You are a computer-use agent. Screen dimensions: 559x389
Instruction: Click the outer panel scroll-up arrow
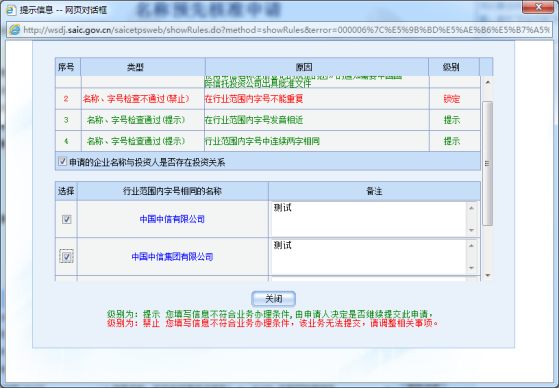click(x=488, y=82)
